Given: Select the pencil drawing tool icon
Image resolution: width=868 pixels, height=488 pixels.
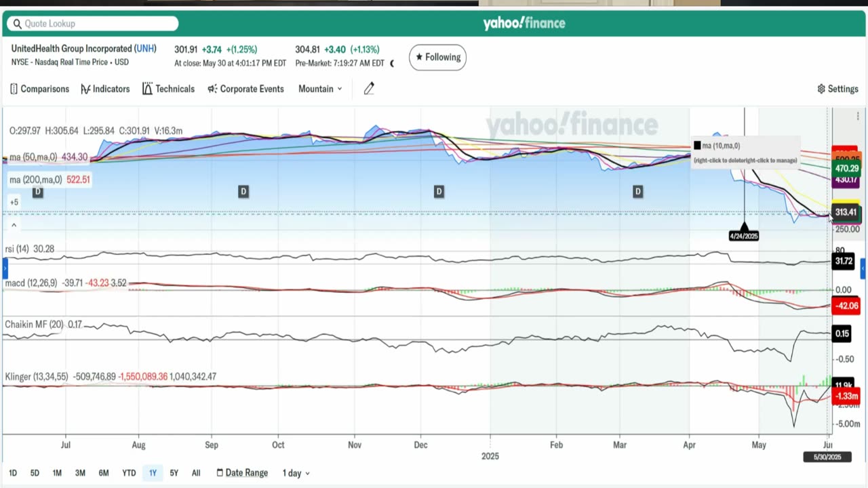Looking at the screenshot, I should click(369, 89).
